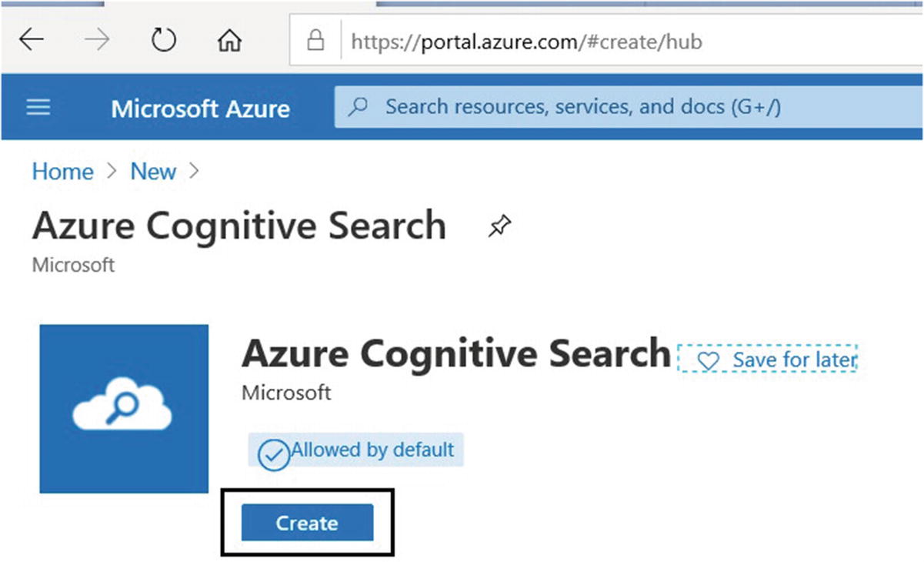
Task: Click the browser forward arrow
Action: (x=98, y=40)
